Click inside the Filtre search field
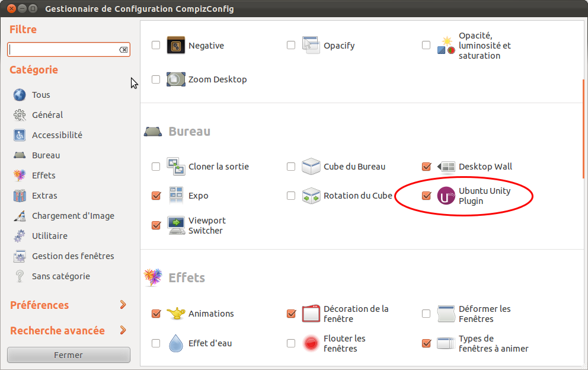Image resolution: width=588 pixels, height=370 pixels. (62, 50)
